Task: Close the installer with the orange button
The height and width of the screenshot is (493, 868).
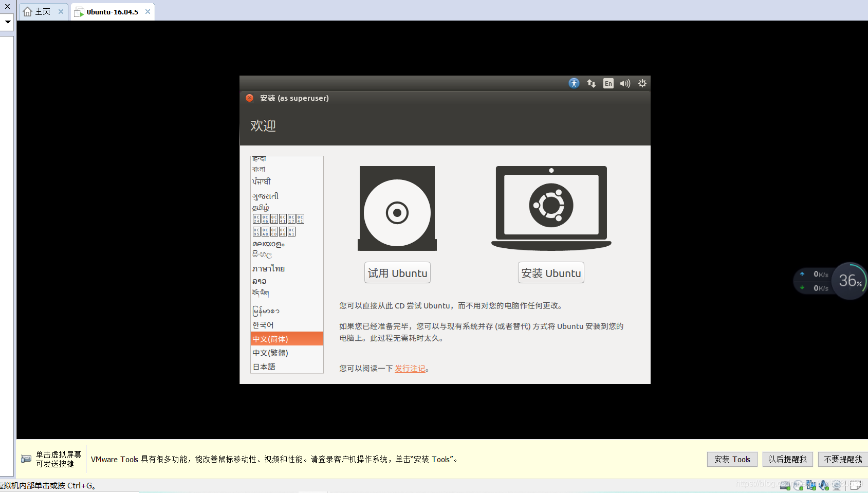Action: [250, 98]
